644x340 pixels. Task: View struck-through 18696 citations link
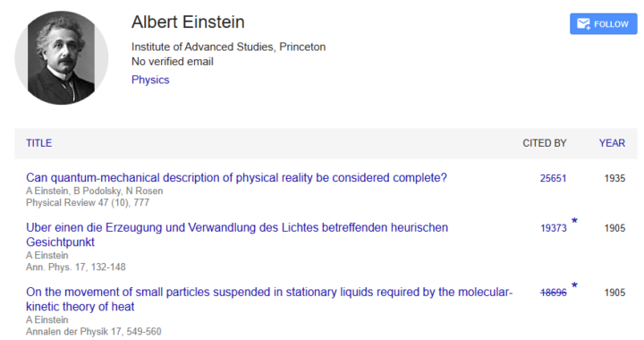click(x=554, y=293)
